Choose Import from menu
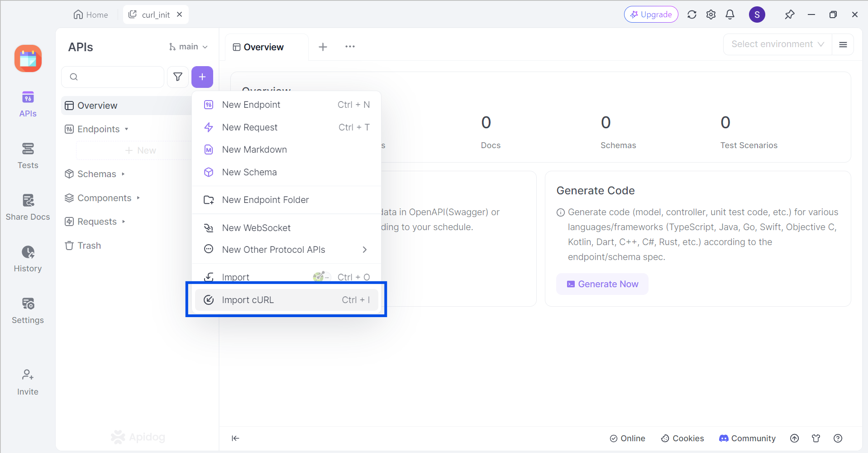This screenshot has height=453, width=868. point(286,277)
